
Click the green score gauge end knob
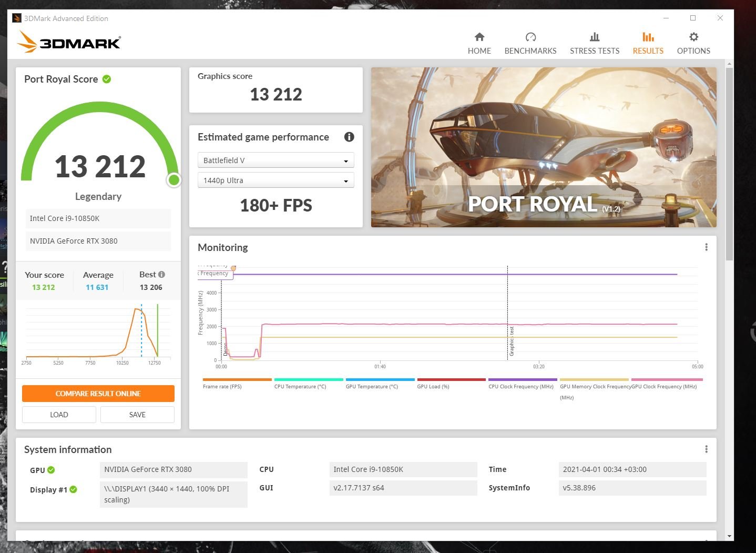click(x=173, y=180)
